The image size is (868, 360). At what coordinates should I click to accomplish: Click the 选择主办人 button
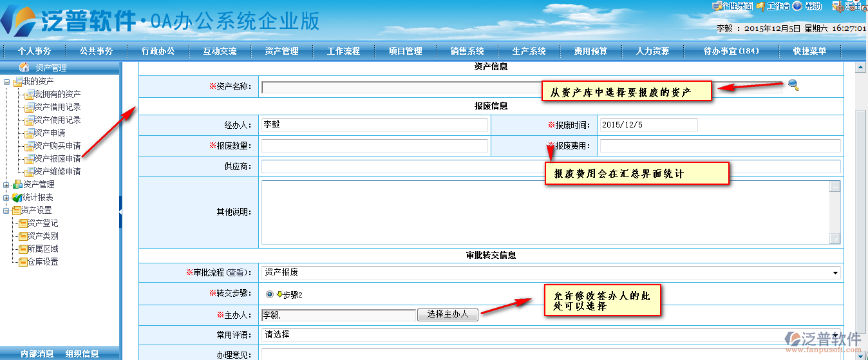click(448, 314)
